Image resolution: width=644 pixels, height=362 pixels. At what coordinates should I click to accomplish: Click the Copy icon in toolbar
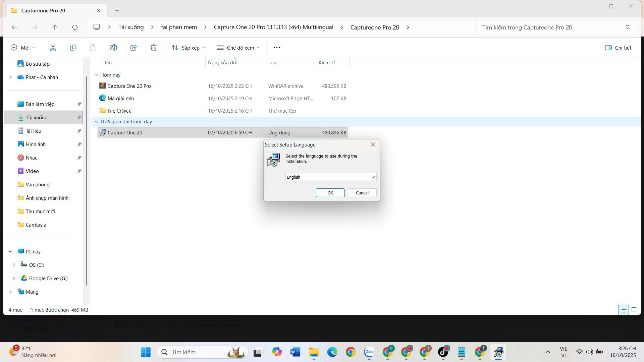pos(73,48)
